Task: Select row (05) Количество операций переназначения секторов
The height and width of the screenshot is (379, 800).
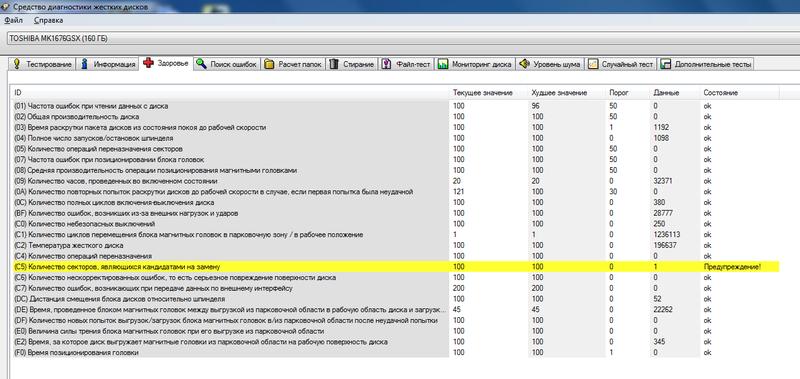Action: [395, 149]
